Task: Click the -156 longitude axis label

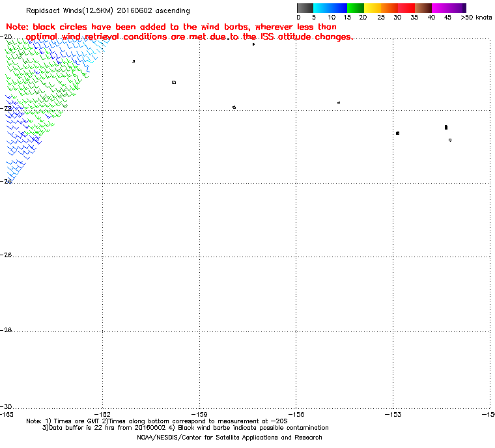Action: (296, 414)
